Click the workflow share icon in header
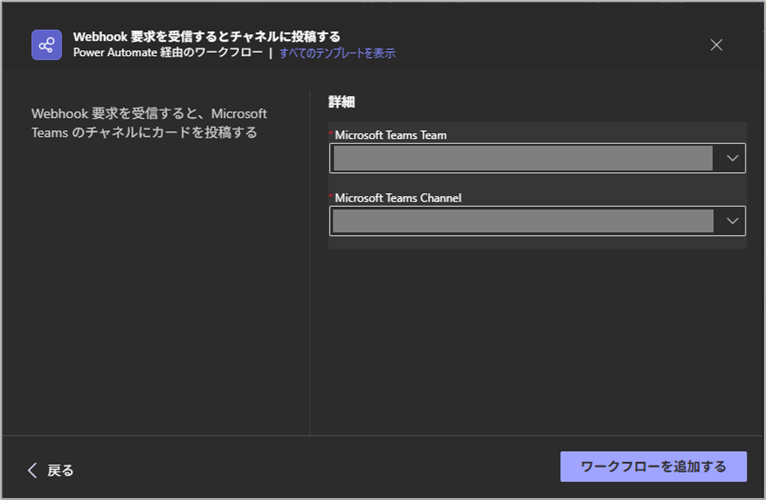This screenshot has width=766, height=500. click(46, 45)
